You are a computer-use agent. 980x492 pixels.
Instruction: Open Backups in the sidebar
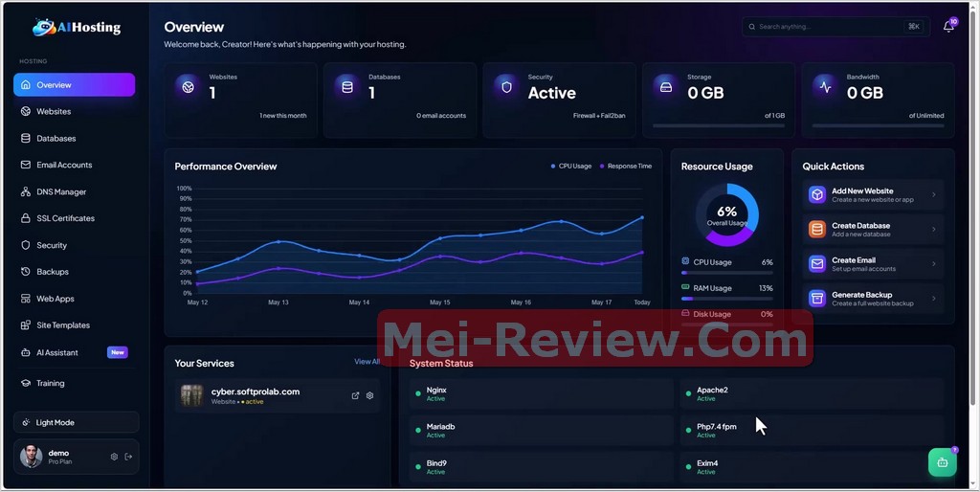(75, 272)
